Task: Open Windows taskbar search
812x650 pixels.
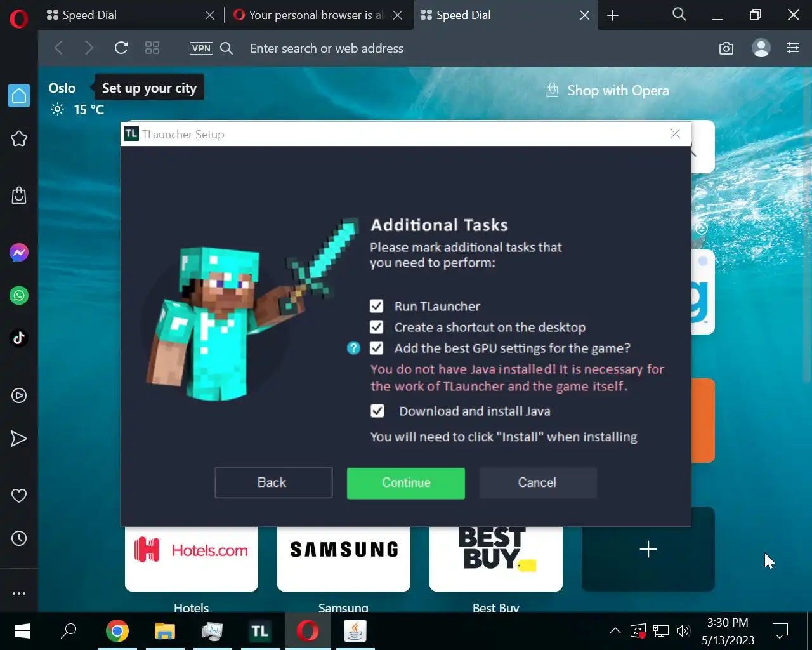Action: (x=69, y=631)
